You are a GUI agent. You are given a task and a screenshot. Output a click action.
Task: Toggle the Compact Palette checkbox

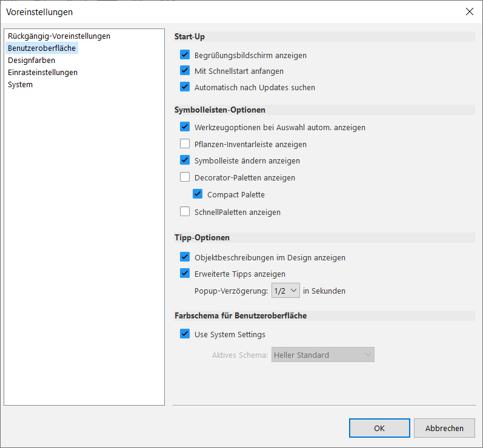[198, 194]
